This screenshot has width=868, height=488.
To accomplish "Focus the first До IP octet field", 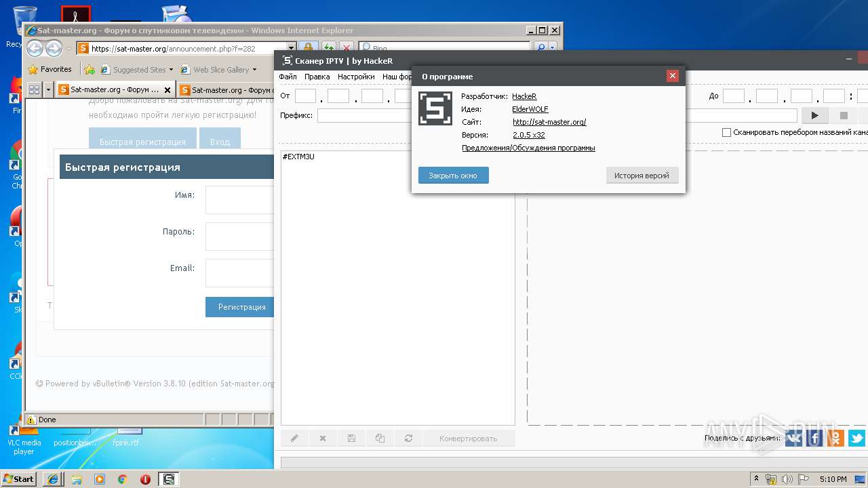I will [x=733, y=96].
